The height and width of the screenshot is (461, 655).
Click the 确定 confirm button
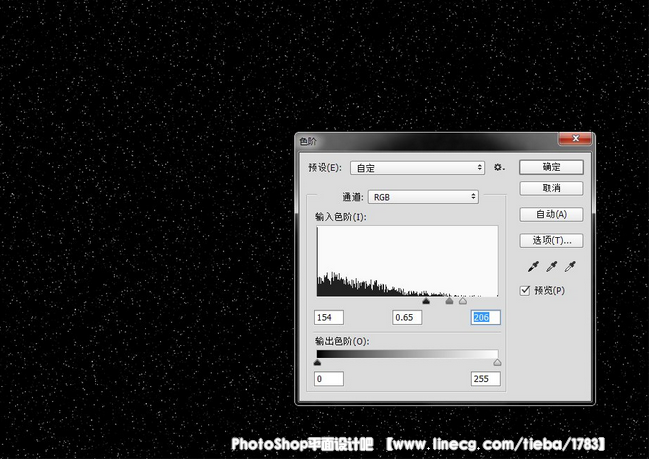551,167
